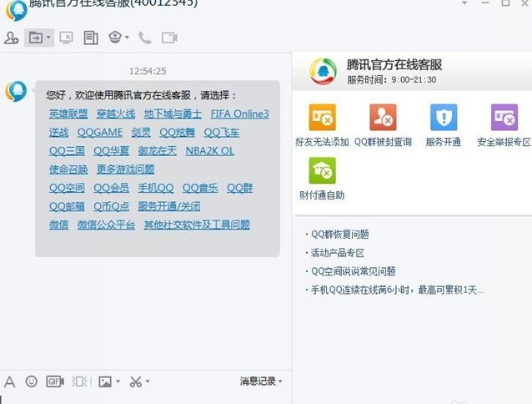
Task: Select the NBA2K OL link
Action: coord(209,151)
